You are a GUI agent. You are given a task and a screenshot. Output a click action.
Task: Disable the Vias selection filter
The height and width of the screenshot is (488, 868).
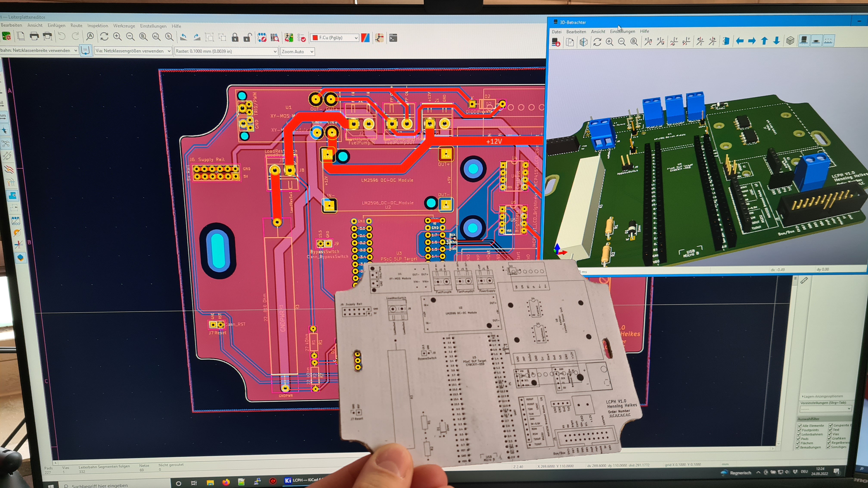(830, 434)
